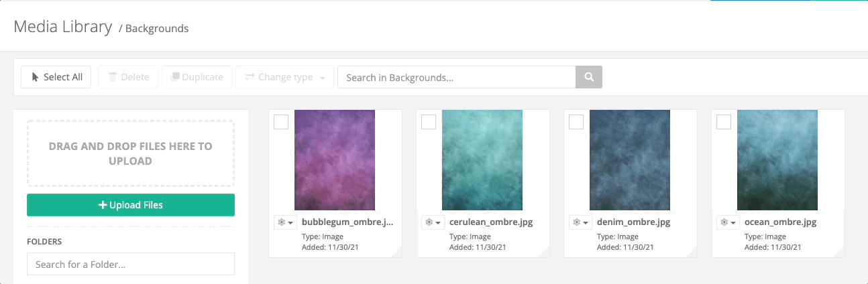Open gear menu for cerulean_ombre.jpg
Image resolution: width=868 pixels, height=284 pixels.
pos(433,222)
